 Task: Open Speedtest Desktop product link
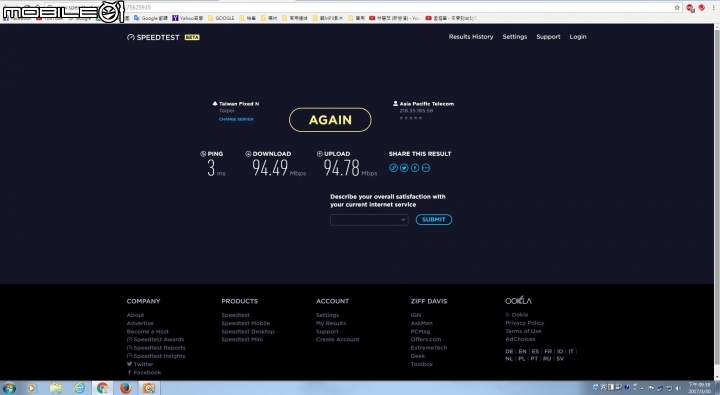[x=248, y=332]
